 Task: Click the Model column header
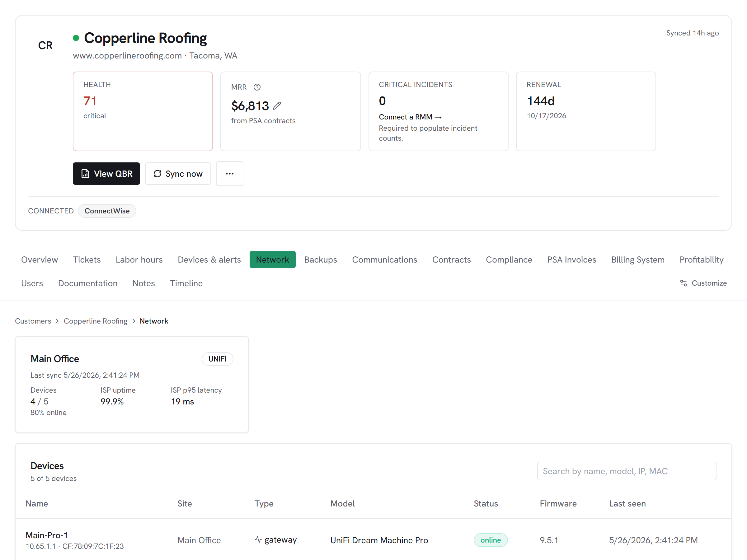point(342,503)
